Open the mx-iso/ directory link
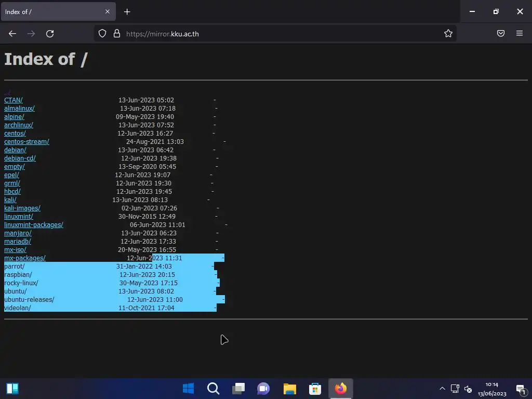Viewport: 532px width, 399px height. (x=15, y=250)
